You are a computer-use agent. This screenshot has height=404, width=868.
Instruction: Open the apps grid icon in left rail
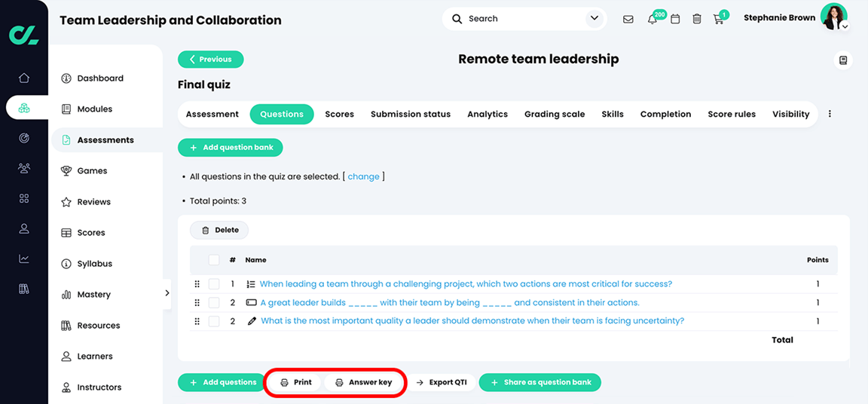pyautogui.click(x=24, y=199)
